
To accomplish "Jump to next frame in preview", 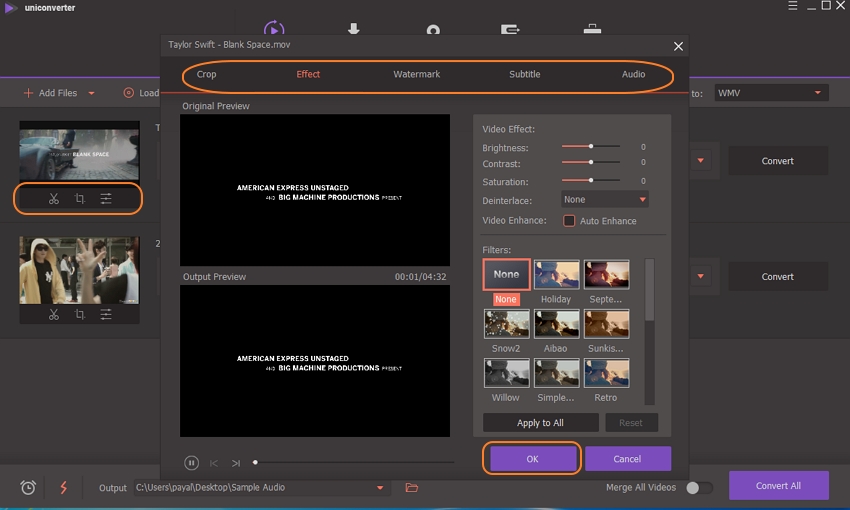I will (236, 463).
